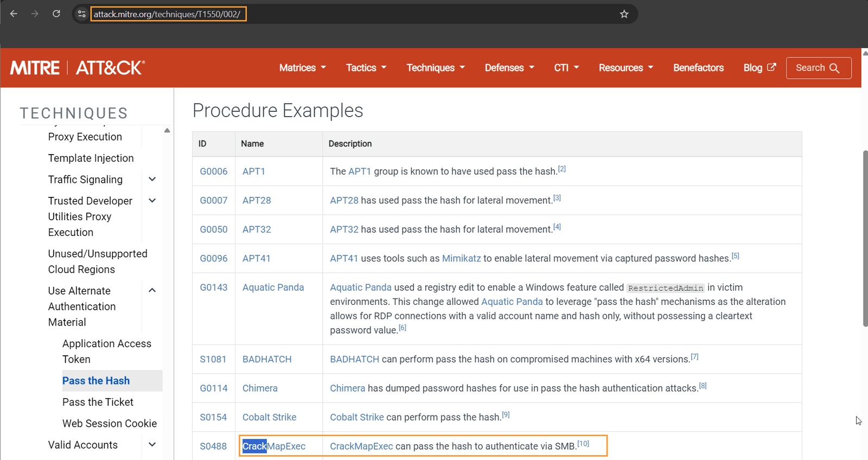Open group ID G0096 link
Image resolution: width=868 pixels, height=460 pixels.
click(214, 258)
